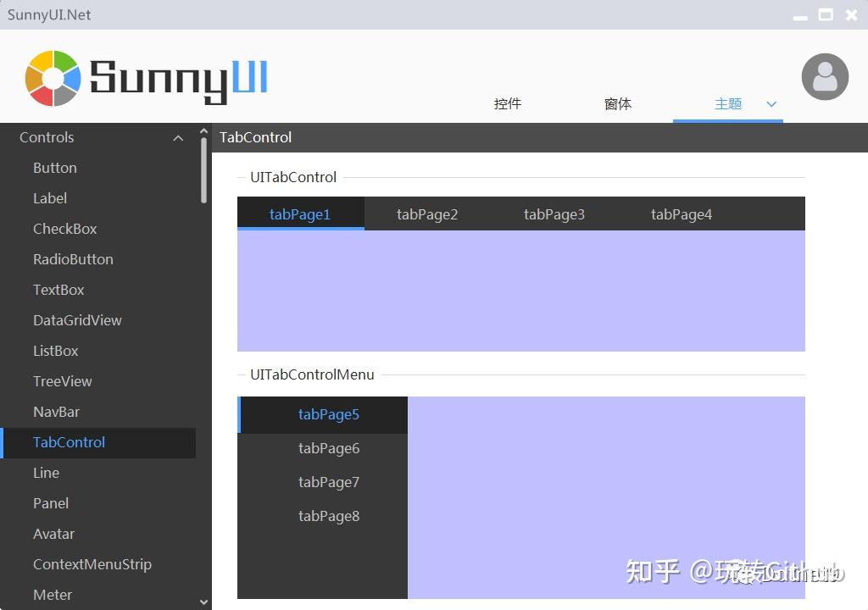Switch to tabPage4
The height and width of the screenshot is (610, 868).
(x=682, y=213)
